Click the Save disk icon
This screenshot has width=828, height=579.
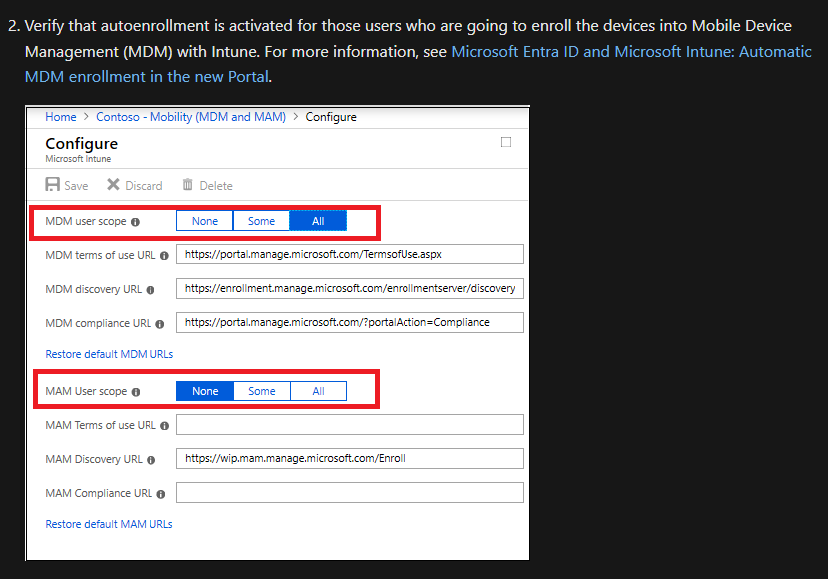click(52, 184)
